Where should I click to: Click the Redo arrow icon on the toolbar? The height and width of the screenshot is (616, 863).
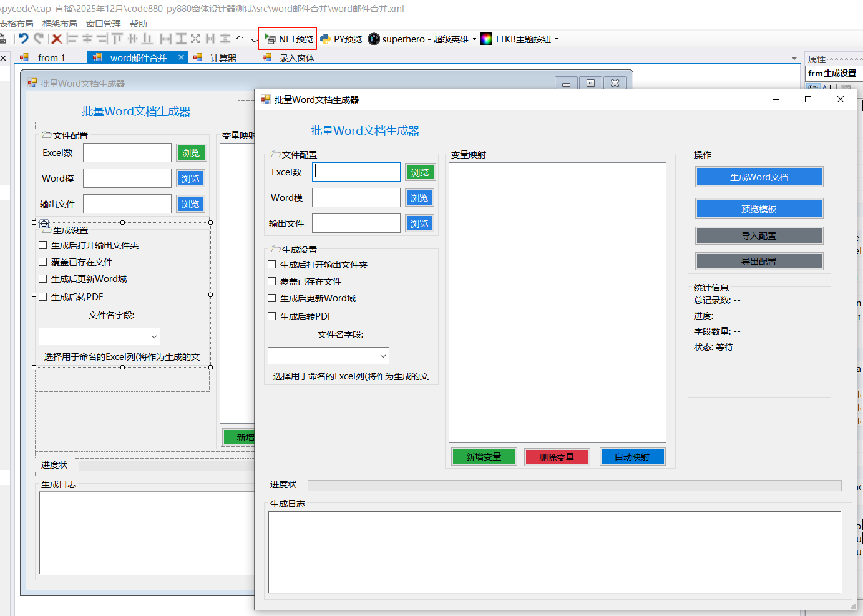pos(38,39)
